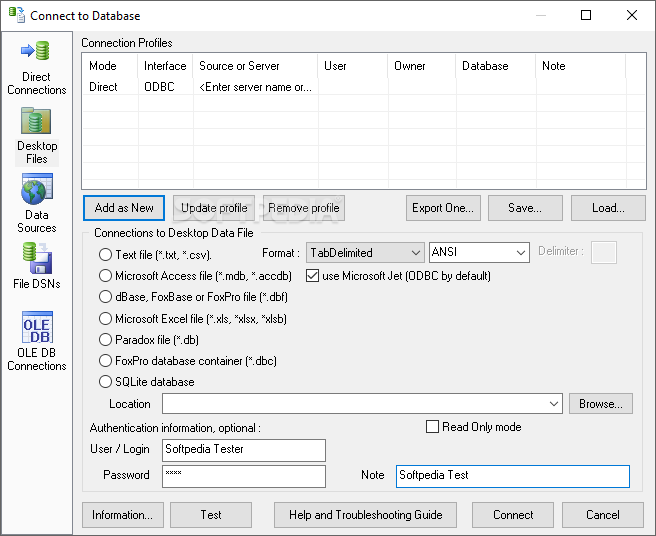
Task: Uncheck use Microsoft Jet checkbox
Action: coord(312,276)
